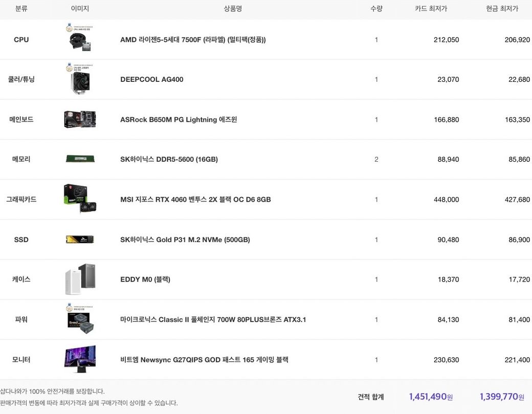Screen dimensions: 532x414
Task: Open the ASRock B650M PG Lightning link
Action: (179, 120)
